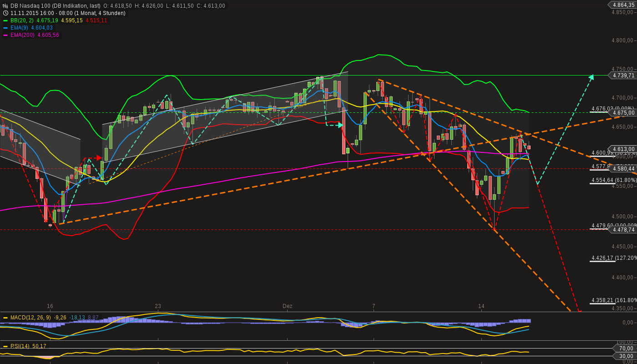This screenshot has width=637, height=364.
Task: Click the 4.739,71 horizontal line price marker
Action: pyautogui.click(x=622, y=76)
